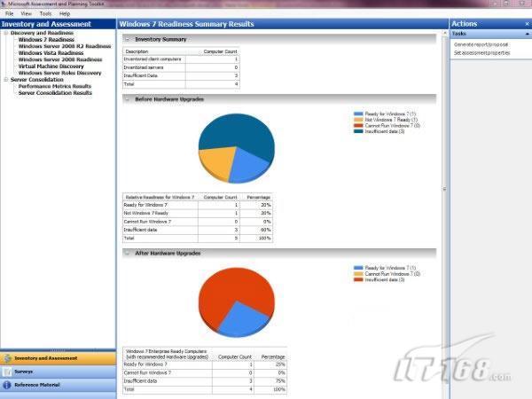Select Windows Server 2008 Readiness item
The height and width of the screenshot is (399, 532).
point(60,59)
